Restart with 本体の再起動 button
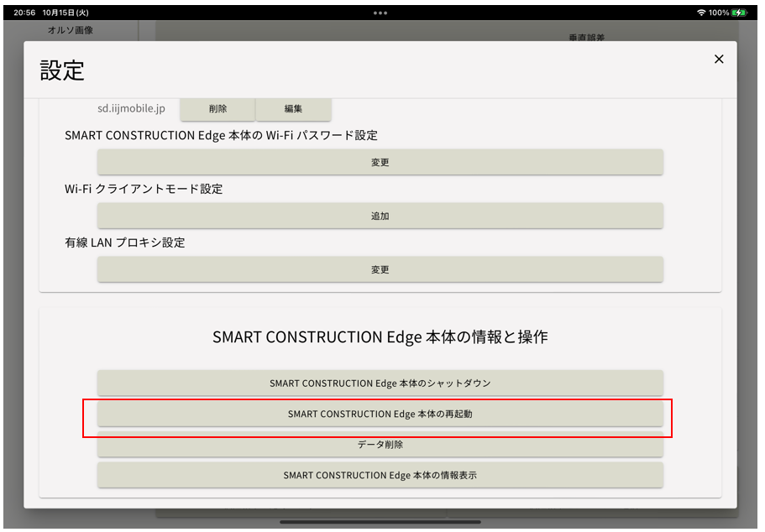Image resolution: width=765 pixels, height=532 pixels. click(380, 414)
